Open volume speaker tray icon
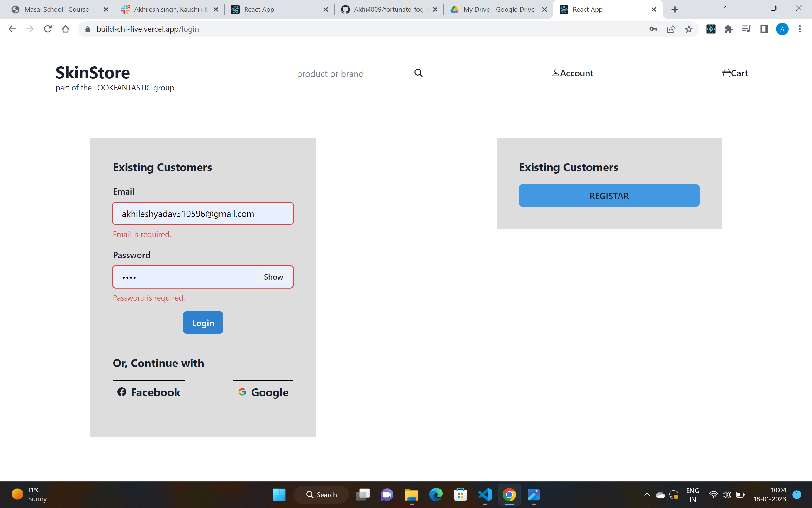The width and height of the screenshot is (812, 508). (727, 495)
